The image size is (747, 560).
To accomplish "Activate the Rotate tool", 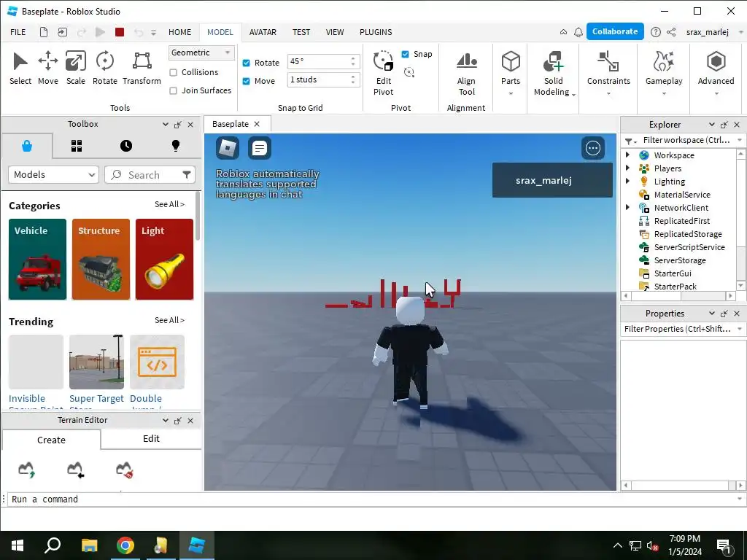I will (105, 68).
